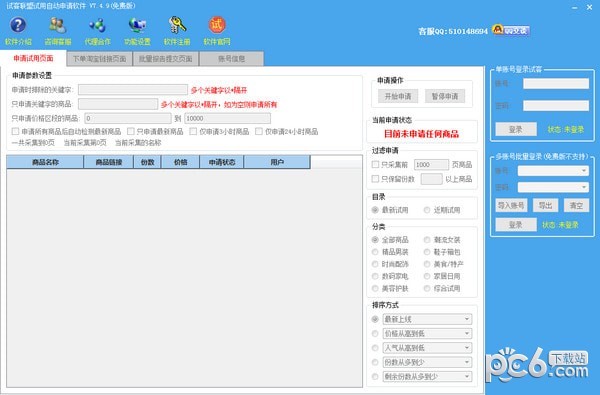Click the minimum price field showing 0
This screenshot has height=395, width=600.
click(x=128, y=118)
